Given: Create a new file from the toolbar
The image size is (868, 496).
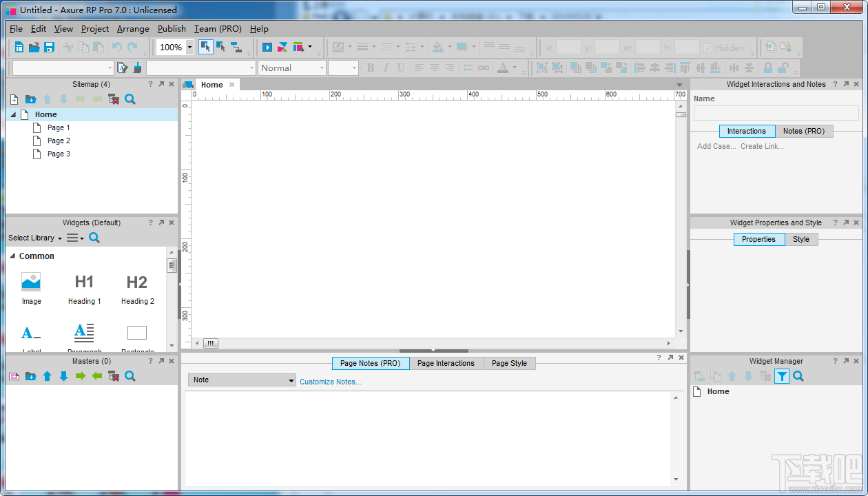Looking at the screenshot, I should point(19,47).
